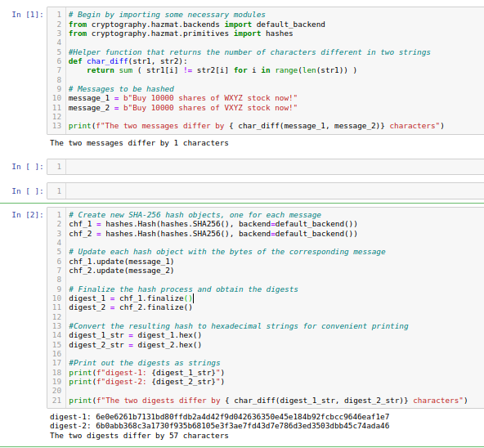The width and height of the screenshot is (484, 448).
Task: Click the final digests differ print line
Action: [x=268, y=401]
